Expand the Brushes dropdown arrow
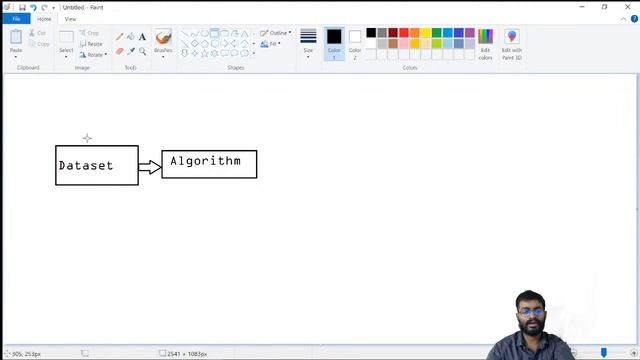 click(x=163, y=57)
